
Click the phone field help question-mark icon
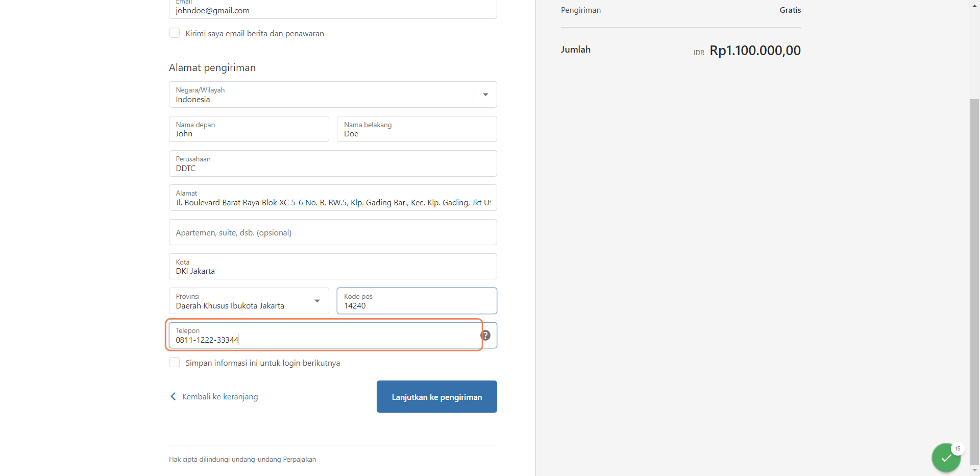click(x=485, y=335)
